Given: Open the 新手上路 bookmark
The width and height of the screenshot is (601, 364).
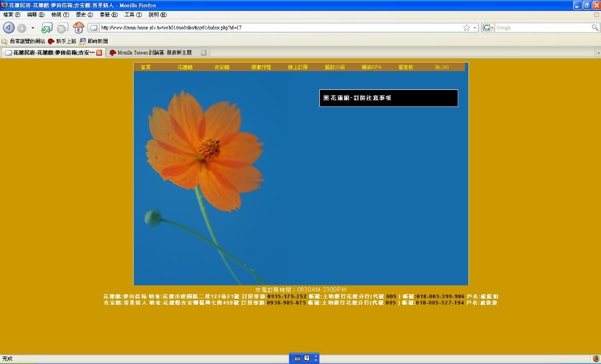Looking at the screenshot, I should coord(61,41).
